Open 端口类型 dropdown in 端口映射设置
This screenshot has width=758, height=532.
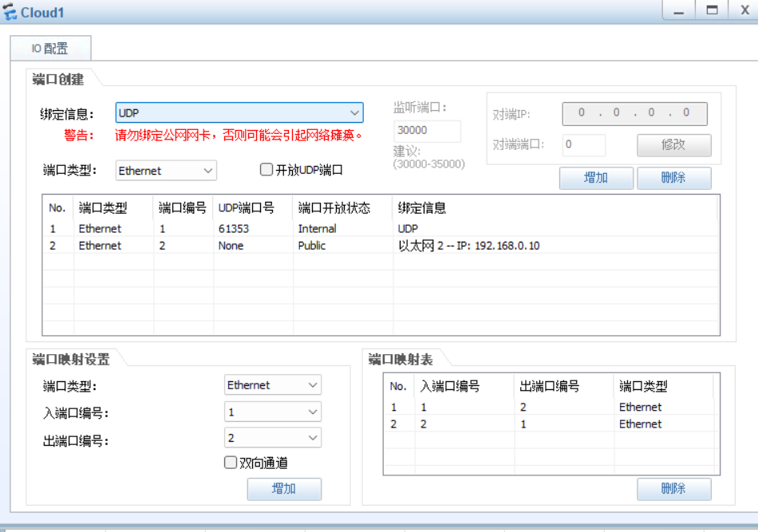click(273, 385)
